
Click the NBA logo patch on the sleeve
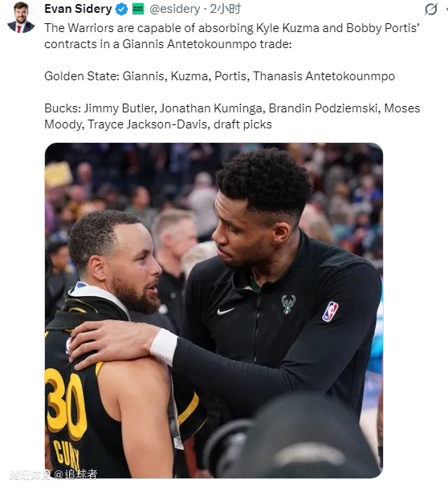(x=330, y=311)
